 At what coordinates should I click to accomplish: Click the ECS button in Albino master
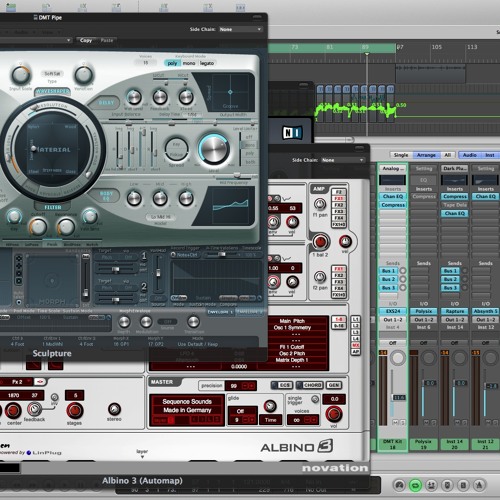tap(282, 385)
